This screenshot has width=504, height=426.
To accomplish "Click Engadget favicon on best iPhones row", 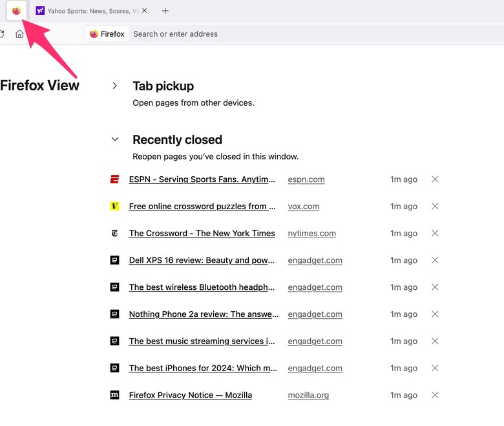I will pos(115,368).
